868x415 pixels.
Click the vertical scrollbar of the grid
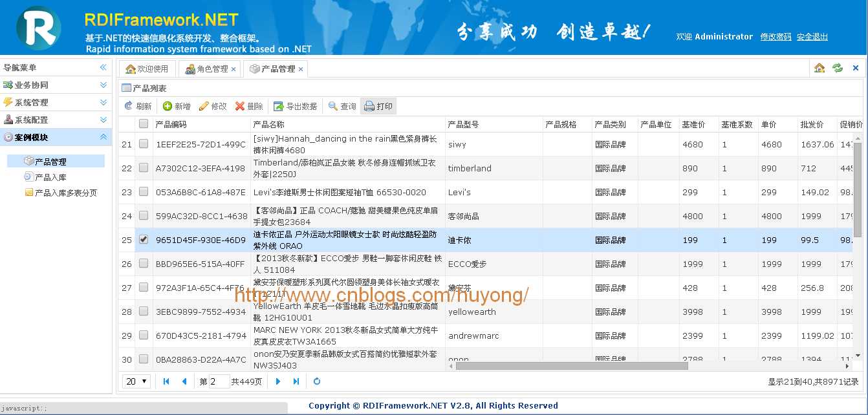click(x=858, y=190)
